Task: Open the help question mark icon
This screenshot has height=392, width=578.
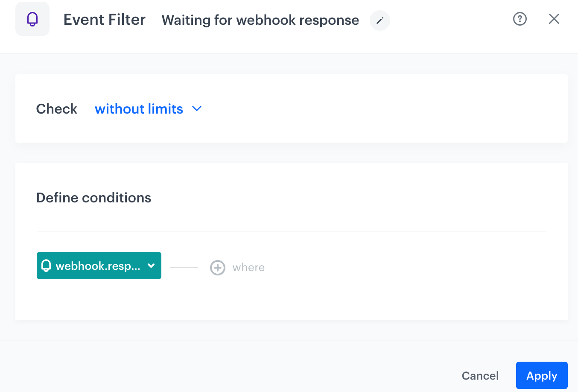Action: pyautogui.click(x=520, y=19)
